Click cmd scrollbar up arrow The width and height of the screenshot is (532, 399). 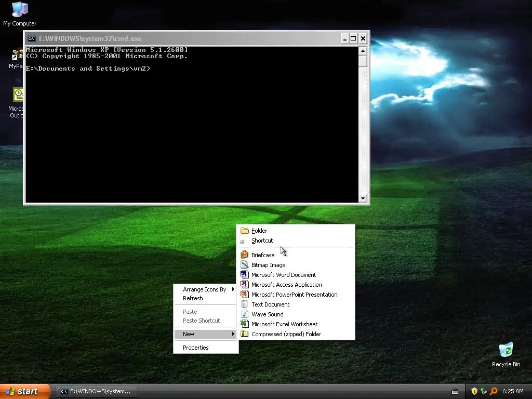point(363,51)
